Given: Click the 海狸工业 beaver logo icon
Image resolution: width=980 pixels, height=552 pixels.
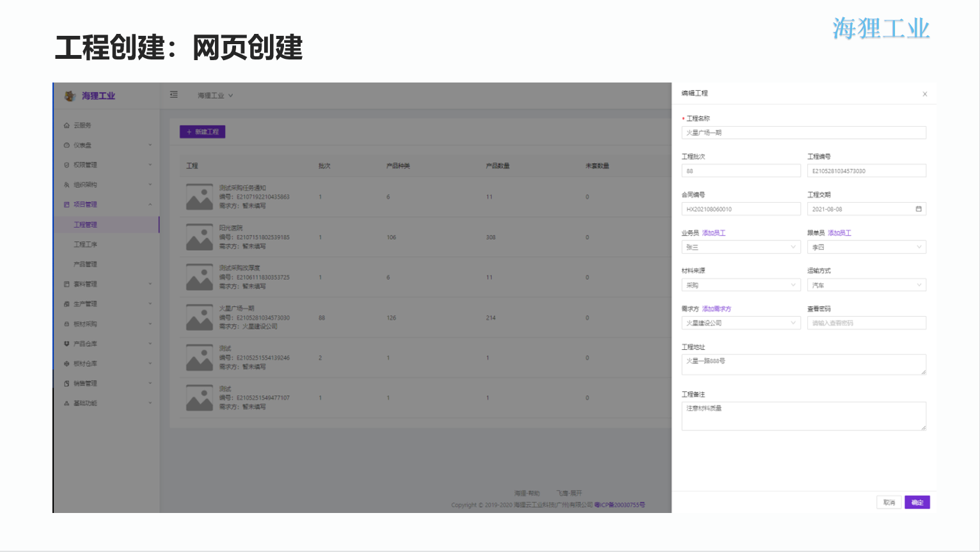Looking at the screenshot, I should [70, 96].
